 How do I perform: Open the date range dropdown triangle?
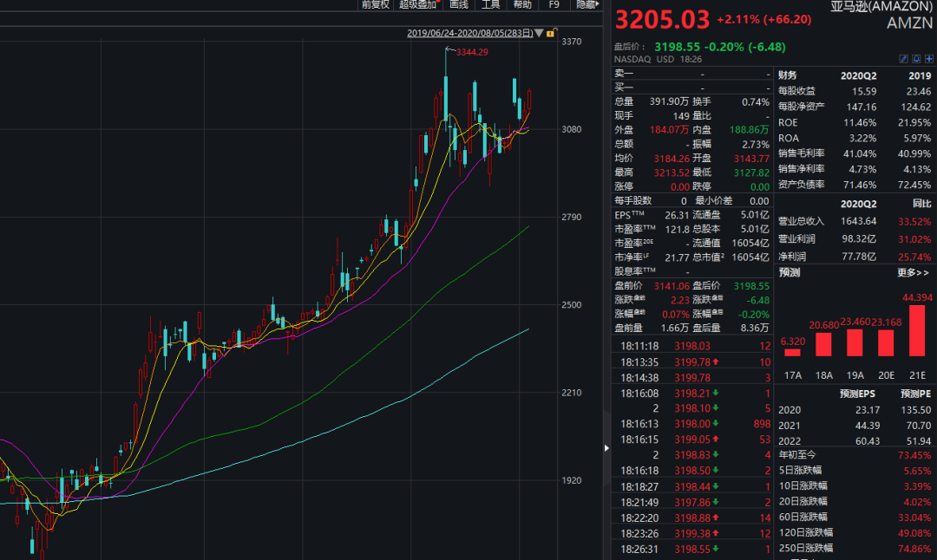tap(539, 33)
